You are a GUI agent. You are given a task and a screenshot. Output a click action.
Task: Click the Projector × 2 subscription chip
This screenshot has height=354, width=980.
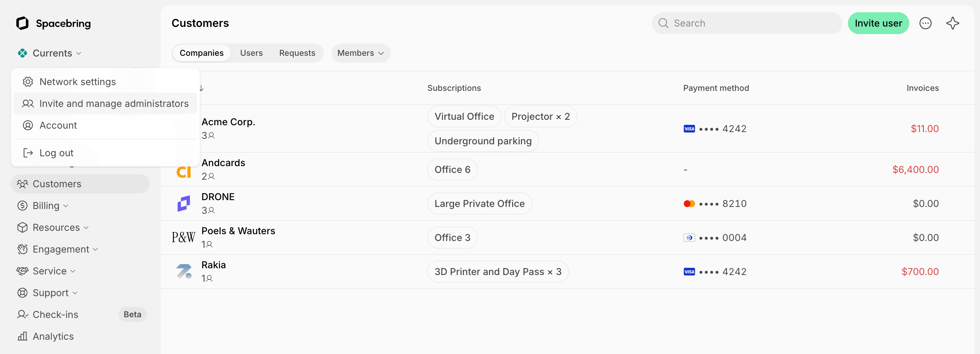click(x=540, y=116)
